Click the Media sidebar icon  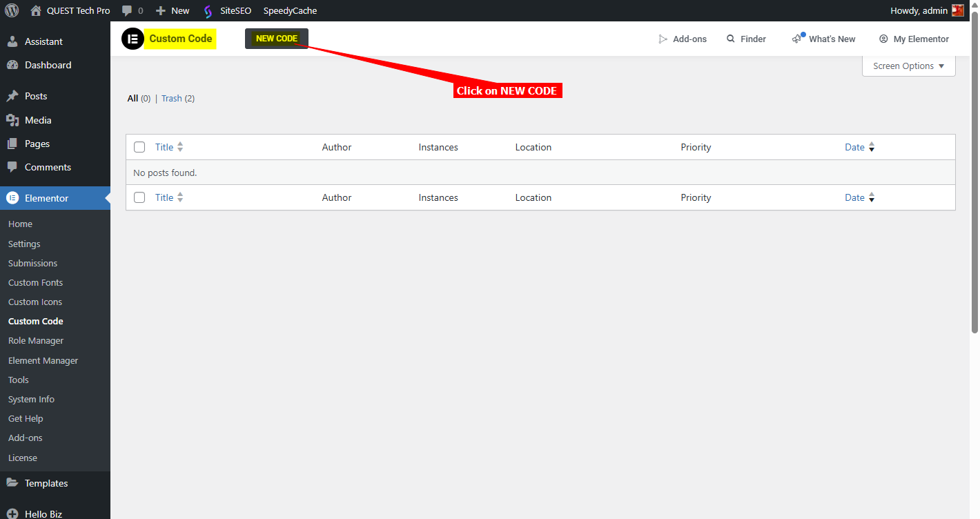12,120
